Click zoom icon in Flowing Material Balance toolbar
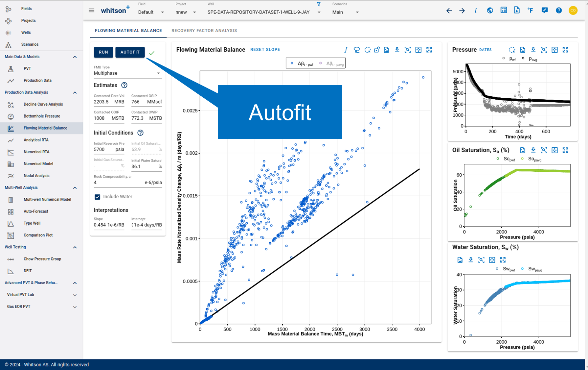 tap(408, 50)
